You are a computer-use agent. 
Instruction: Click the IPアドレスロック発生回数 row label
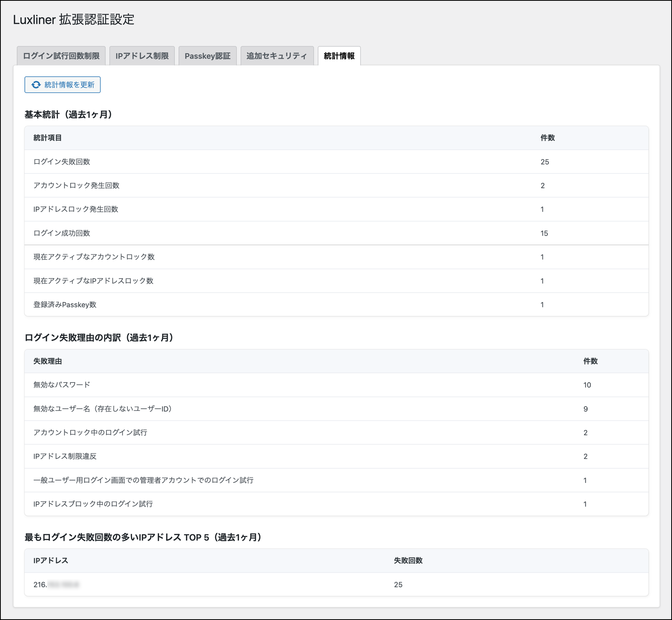76,209
